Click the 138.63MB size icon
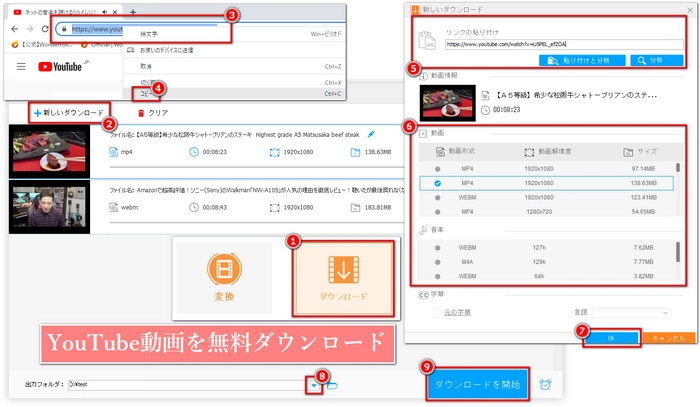This screenshot has width=700, height=407. tap(355, 152)
